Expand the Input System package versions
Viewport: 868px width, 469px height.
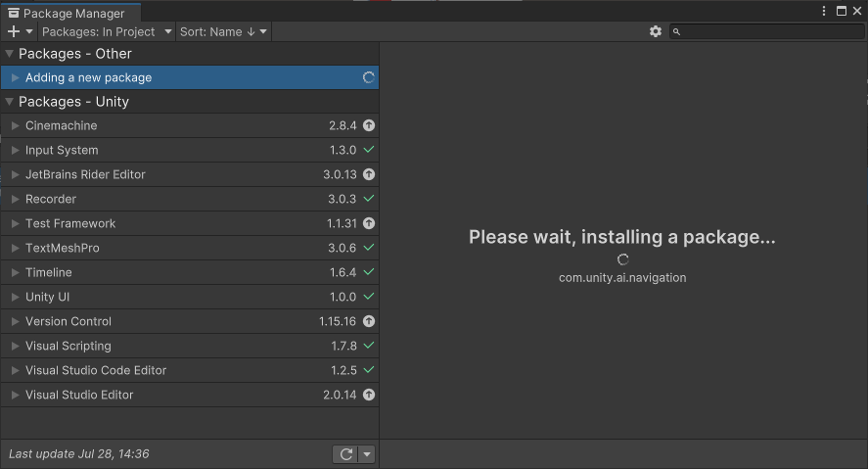point(16,150)
